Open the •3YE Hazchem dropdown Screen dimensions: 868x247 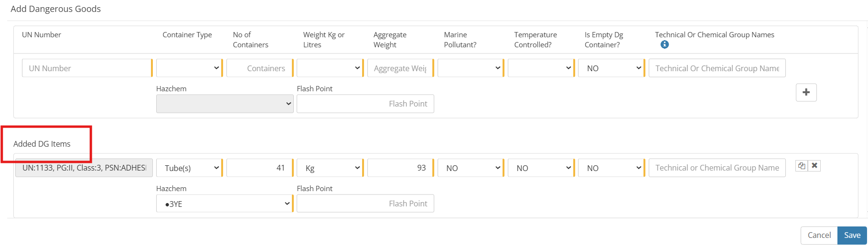[x=224, y=204]
